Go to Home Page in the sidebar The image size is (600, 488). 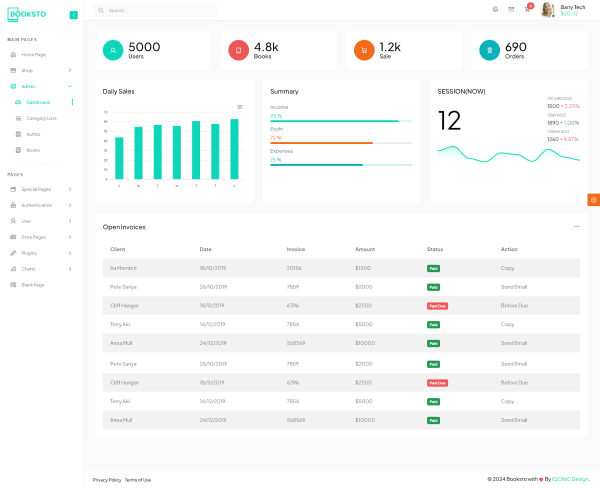pyautogui.click(x=34, y=54)
